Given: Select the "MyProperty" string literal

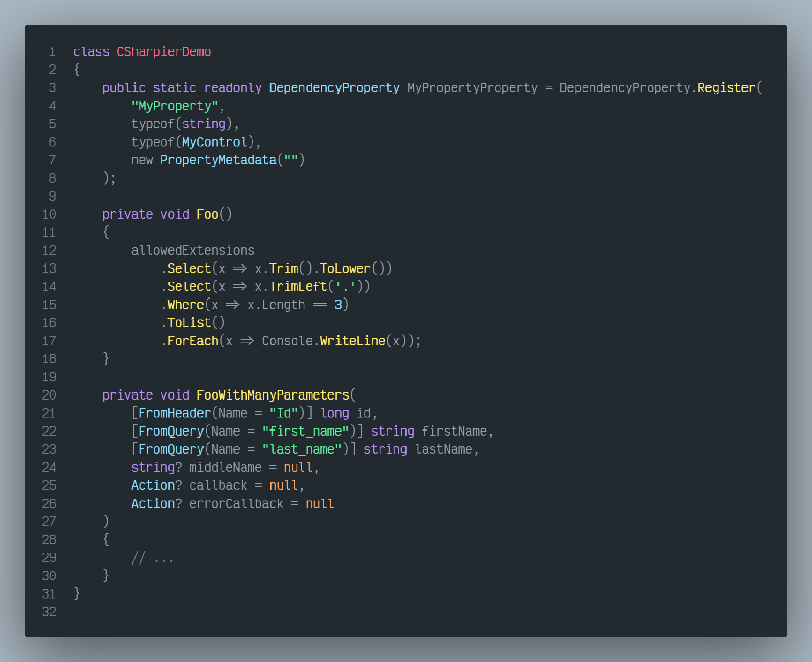Looking at the screenshot, I should pos(175,106).
